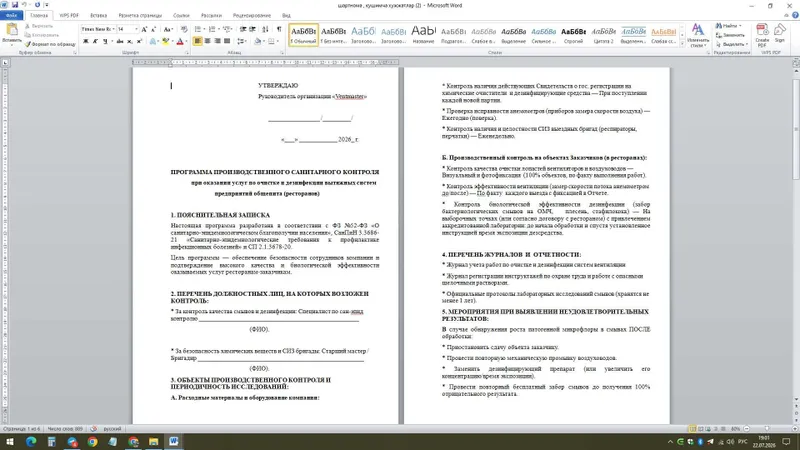Open Изменить стили menu
800x450 pixels.
point(697,35)
